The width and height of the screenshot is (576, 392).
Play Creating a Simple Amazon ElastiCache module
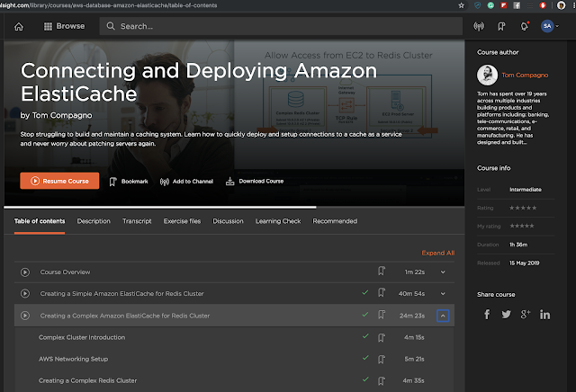coord(25,294)
